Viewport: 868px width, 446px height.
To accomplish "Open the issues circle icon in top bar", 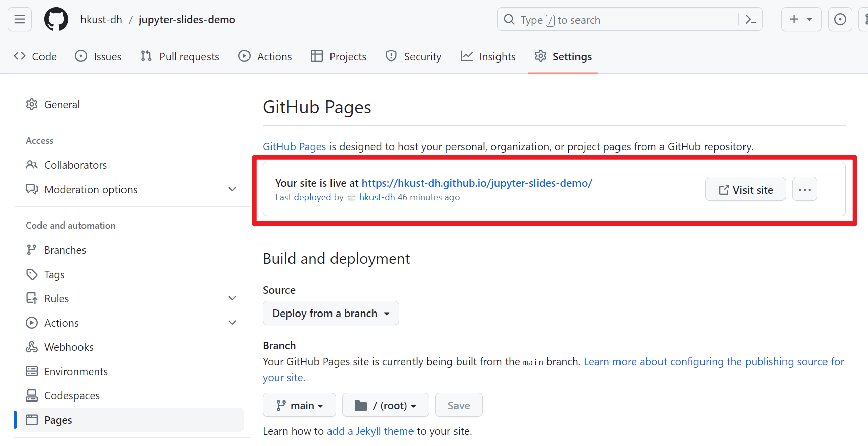I will pyautogui.click(x=840, y=19).
